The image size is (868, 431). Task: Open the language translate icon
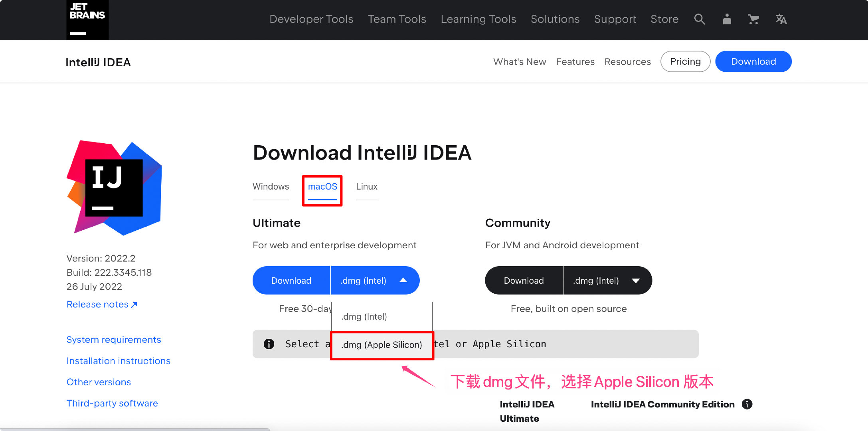coord(781,19)
